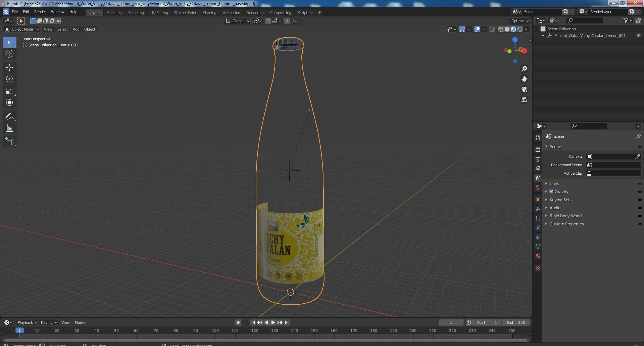Expand the Audio panel

tap(555, 208)
